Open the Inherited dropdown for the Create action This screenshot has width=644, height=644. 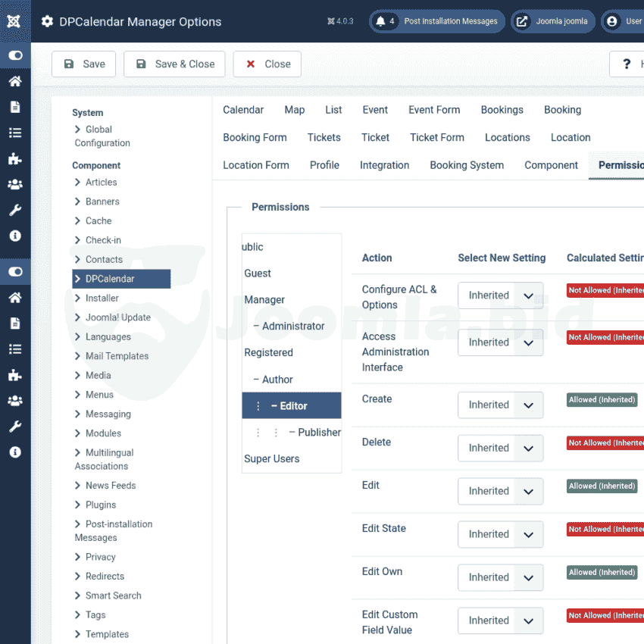click(x=500, y=405)
